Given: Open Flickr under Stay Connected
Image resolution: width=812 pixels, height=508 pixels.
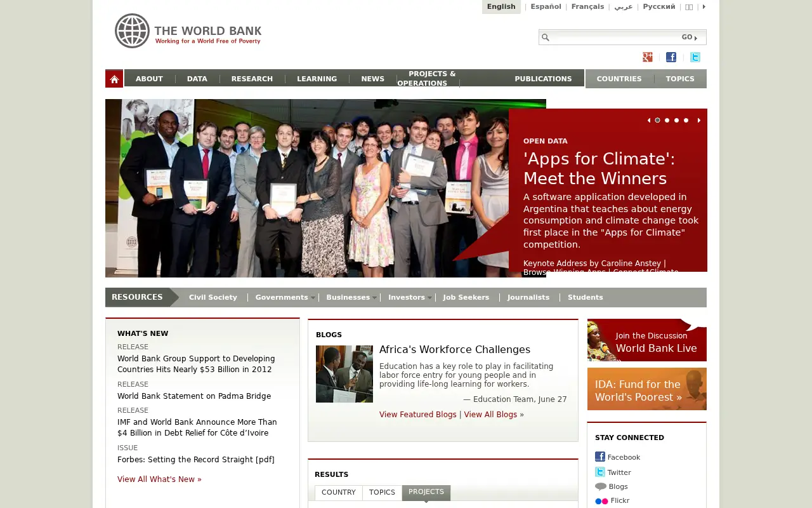Looking at the screenshot, I should pos(612,501).
